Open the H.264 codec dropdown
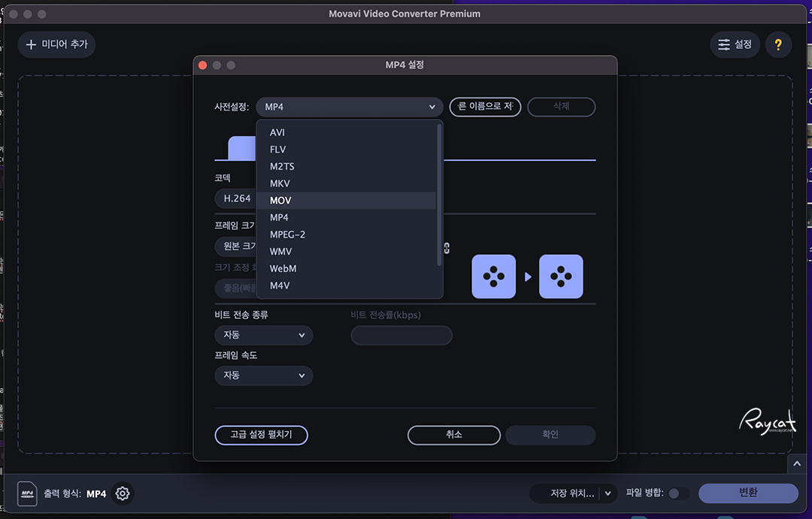Screen dimensions: 812x519 point(236,199)
